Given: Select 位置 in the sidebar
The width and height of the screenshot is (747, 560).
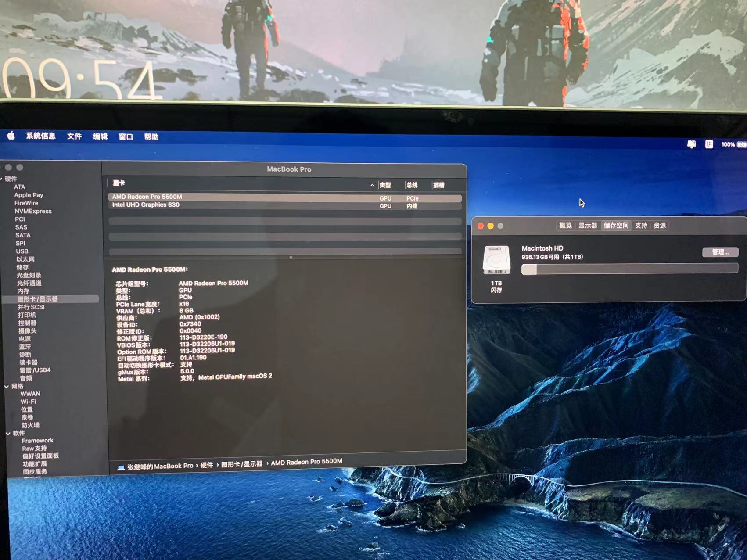Looking at the screenshot, I should tap(27, 409).
